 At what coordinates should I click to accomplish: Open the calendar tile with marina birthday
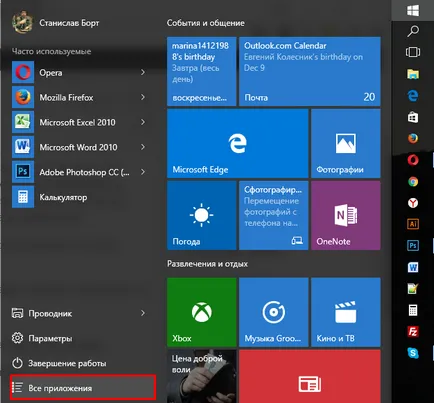coord(202,71)
